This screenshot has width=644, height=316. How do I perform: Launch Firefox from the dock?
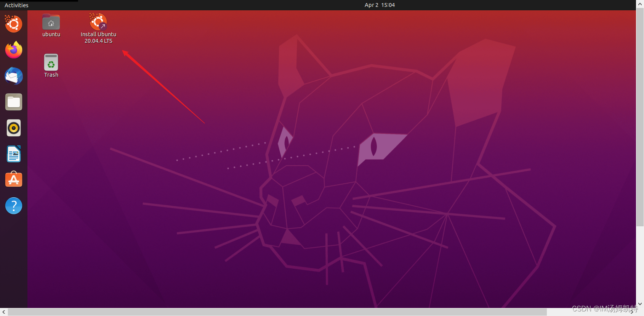point(14,50)
